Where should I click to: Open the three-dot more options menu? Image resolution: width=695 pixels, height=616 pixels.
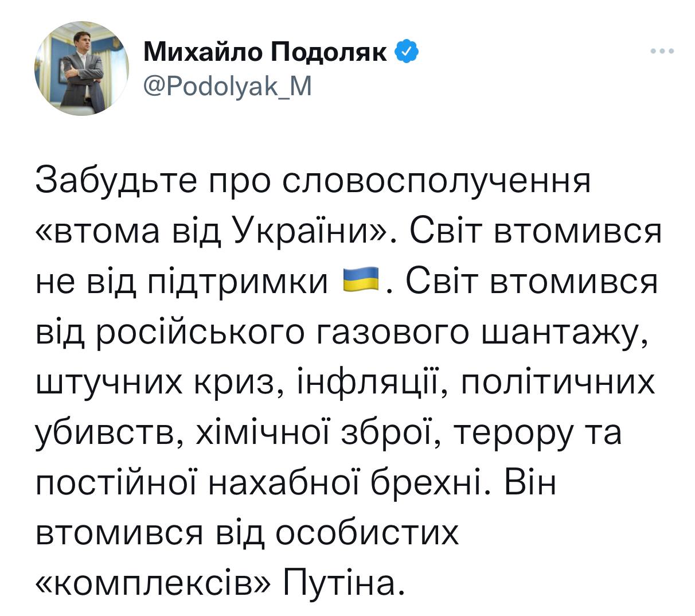pos(662,52)
